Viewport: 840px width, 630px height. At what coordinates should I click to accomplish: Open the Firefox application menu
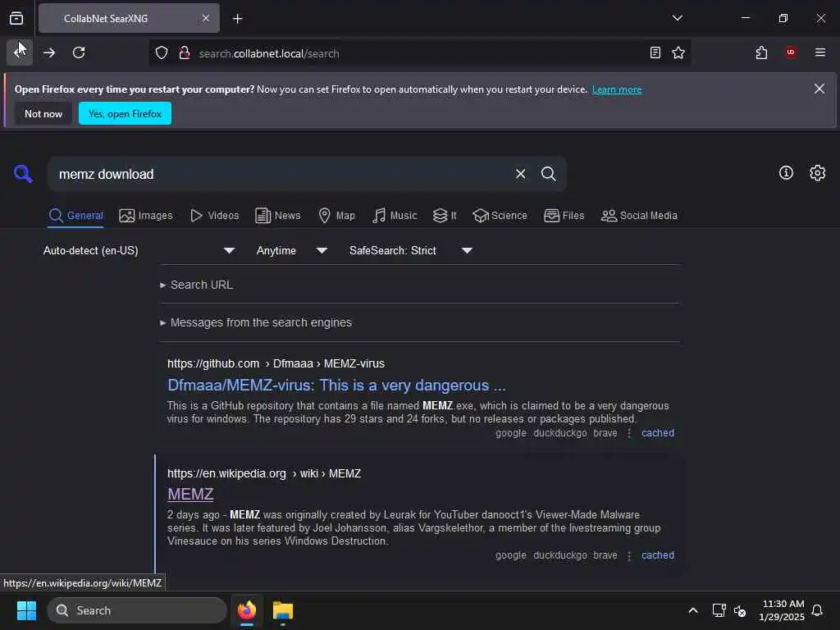819,52
